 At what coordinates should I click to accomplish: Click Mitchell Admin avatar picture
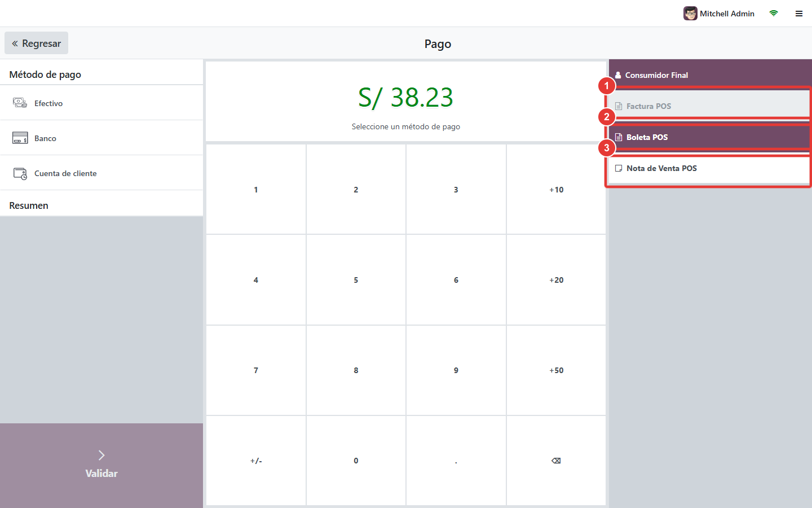(x=690, y=14)
